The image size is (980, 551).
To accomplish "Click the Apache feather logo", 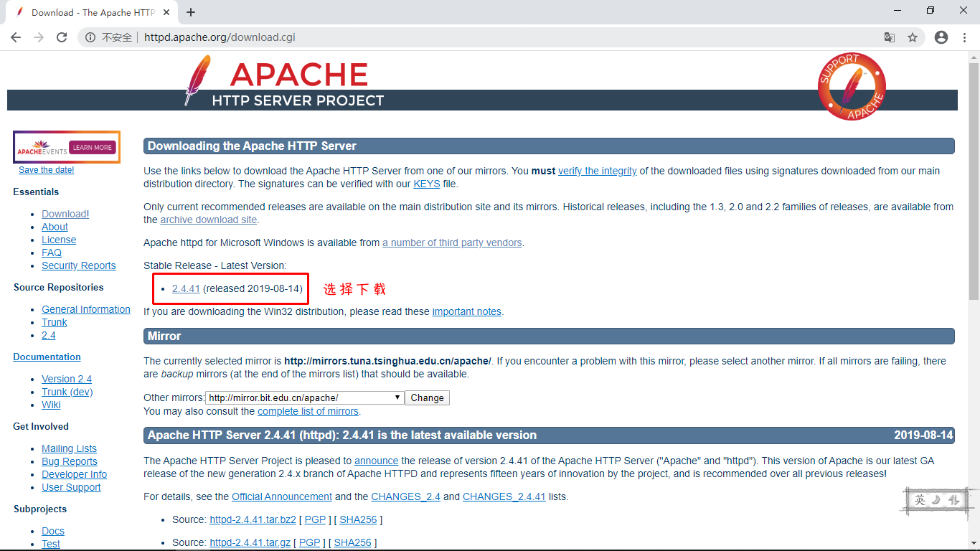I will [197, 80].
